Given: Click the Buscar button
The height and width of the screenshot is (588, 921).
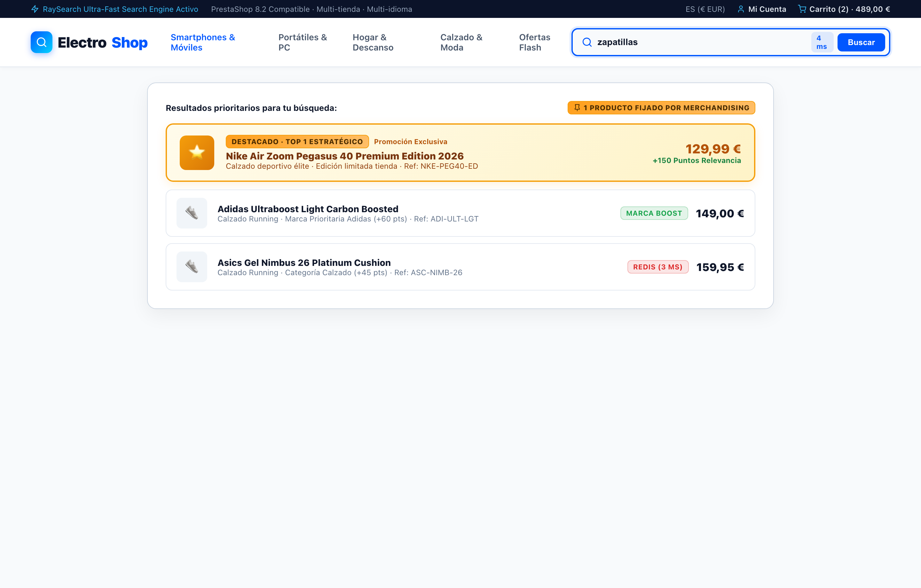Looking at the screenshot, I should 861,42.
